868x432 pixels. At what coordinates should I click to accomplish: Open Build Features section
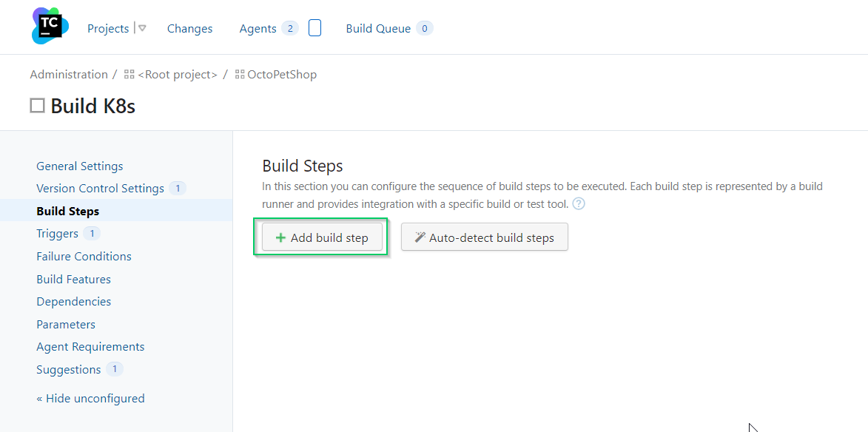pos(73,280)
